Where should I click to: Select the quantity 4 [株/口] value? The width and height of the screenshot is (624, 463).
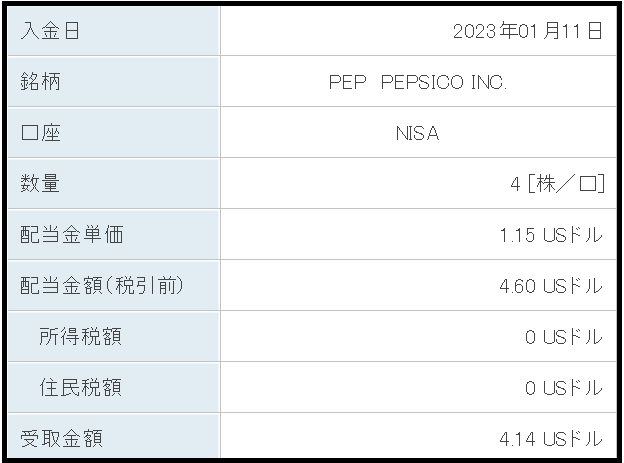tap(558, 184)
